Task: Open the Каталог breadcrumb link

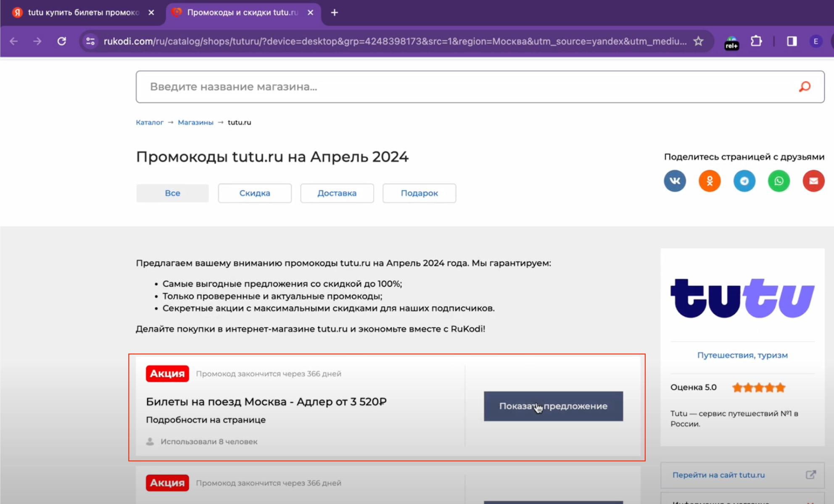Action: tap(149, 122)
